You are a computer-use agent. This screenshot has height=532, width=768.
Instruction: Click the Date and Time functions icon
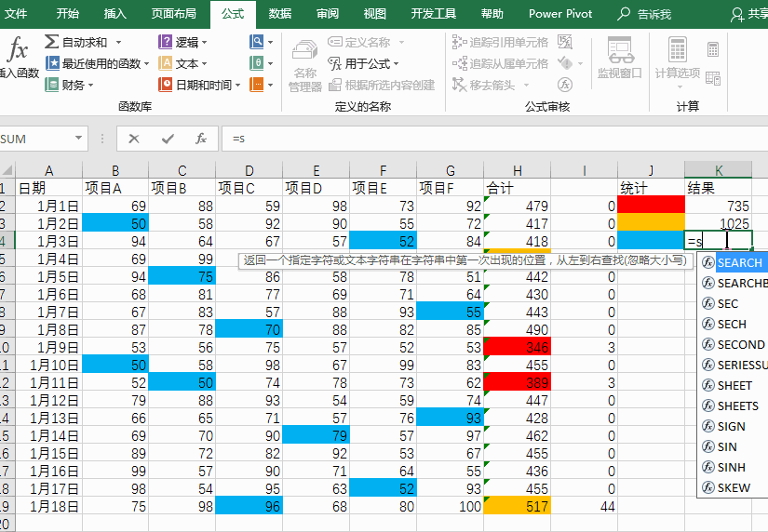165,85
